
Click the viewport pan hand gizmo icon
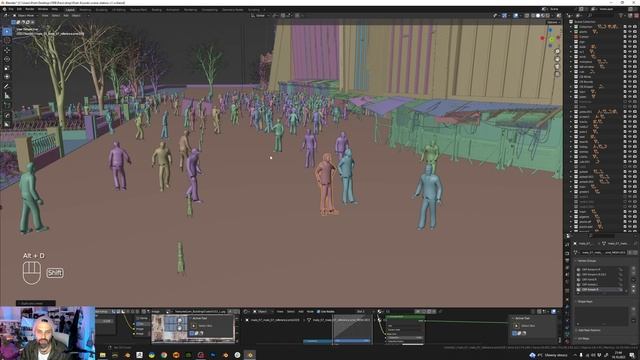[557, 59]
